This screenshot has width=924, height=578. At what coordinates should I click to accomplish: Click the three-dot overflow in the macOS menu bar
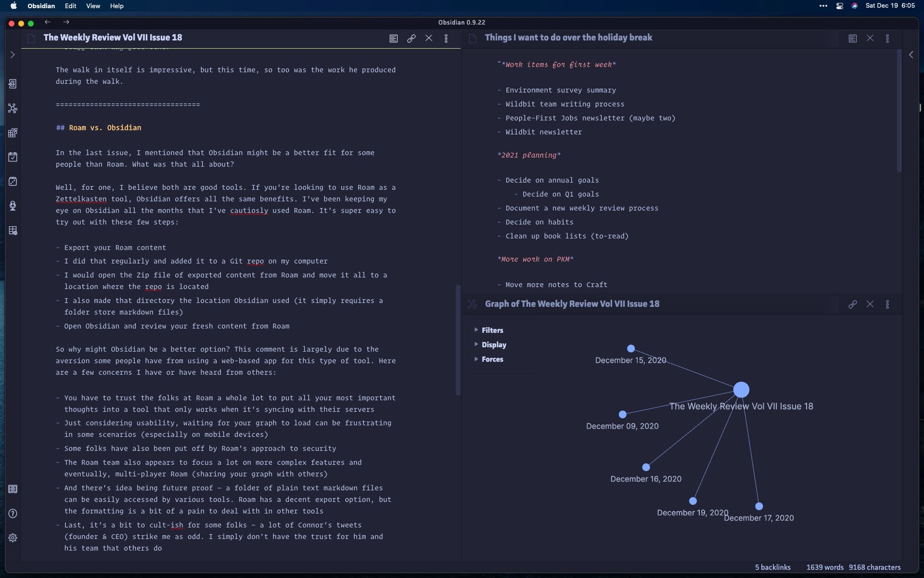823,6
